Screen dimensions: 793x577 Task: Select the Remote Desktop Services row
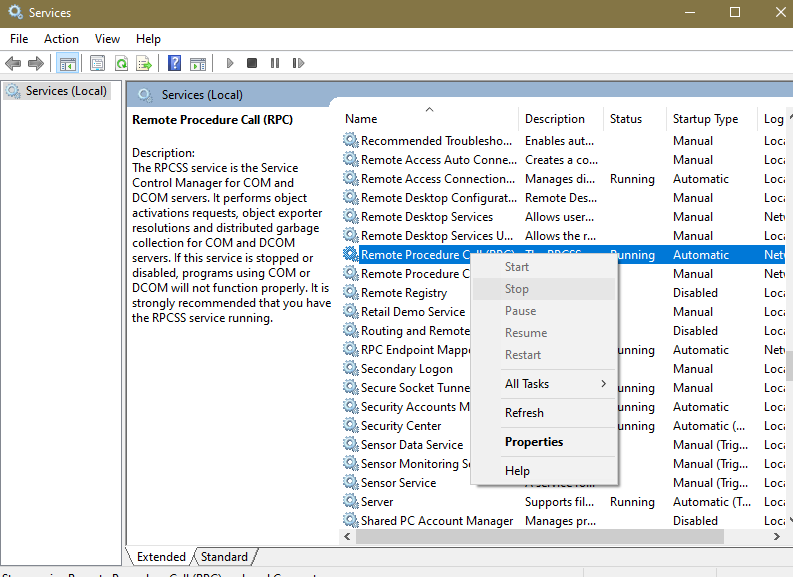pyautogui.click(x=563, y=216)
